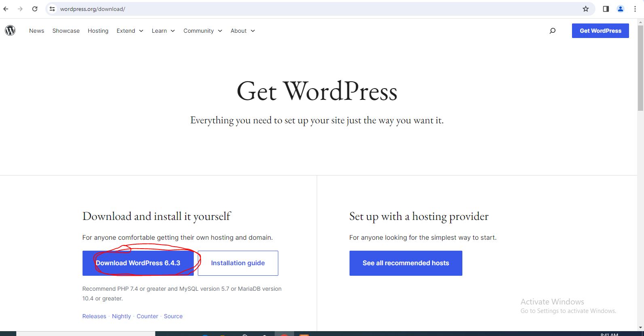Screen dimensions: 644x336
Task: Open the Installation guide button
Action: [238, 263]
